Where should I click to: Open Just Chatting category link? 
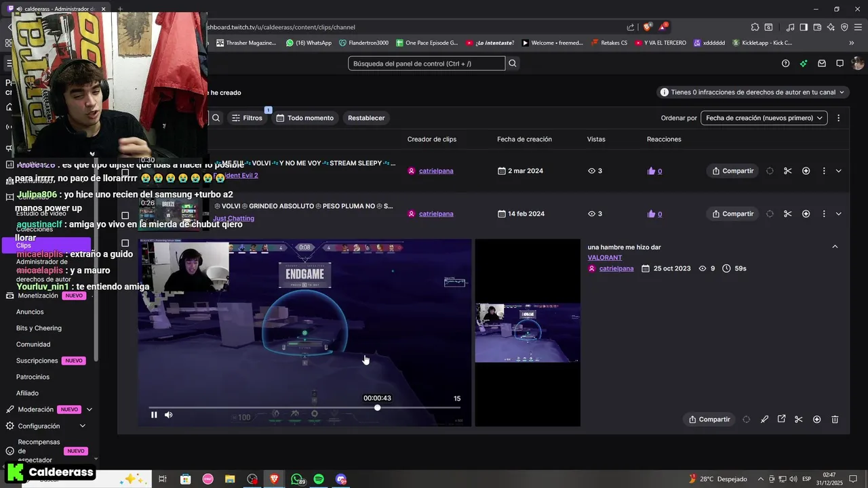[x=234, y=218]
